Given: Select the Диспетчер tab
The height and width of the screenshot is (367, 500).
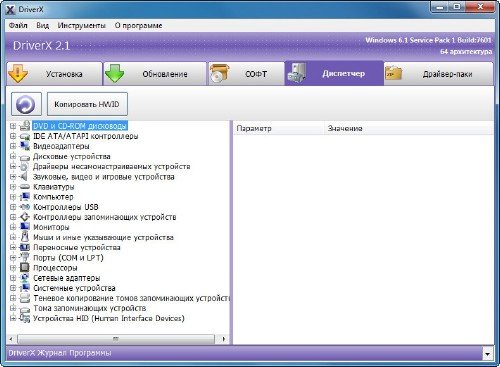Looking at the screenshot, I should point(334,73).
